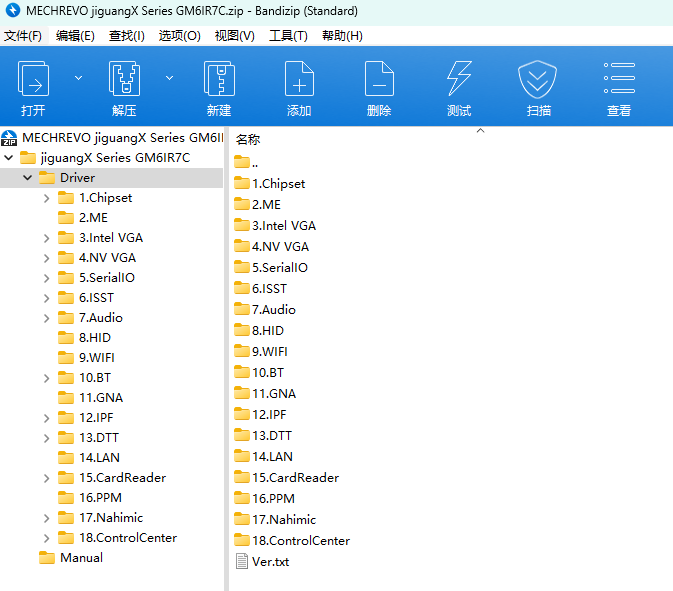Viewport: 673px width, 591px height.
Task: Open the 文件(F) menu
Action: click(23, 36)
